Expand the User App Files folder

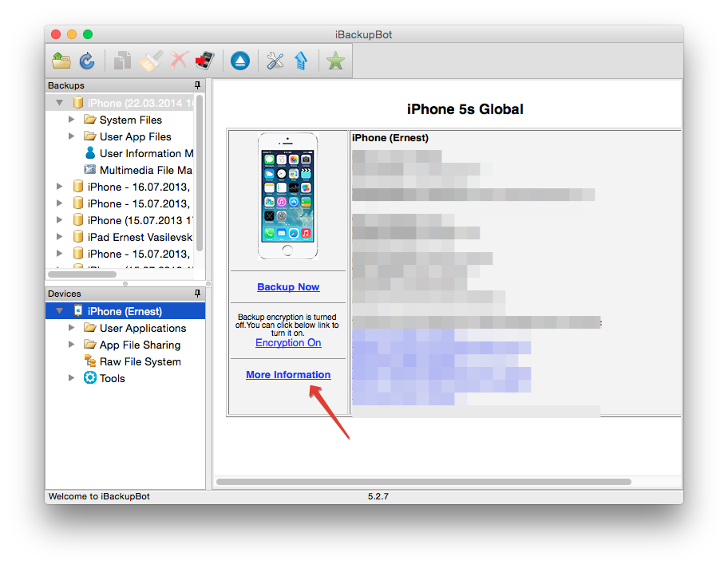click(72, 136)
